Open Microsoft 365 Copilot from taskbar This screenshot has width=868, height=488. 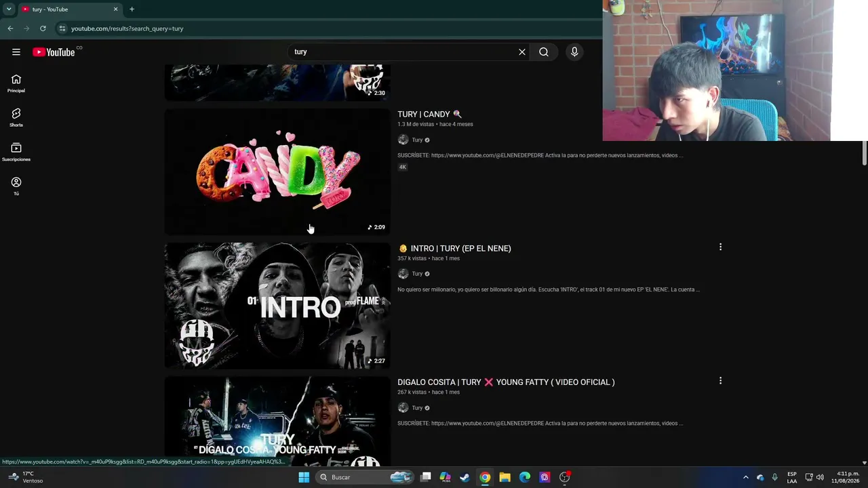(x=445, y=477)
